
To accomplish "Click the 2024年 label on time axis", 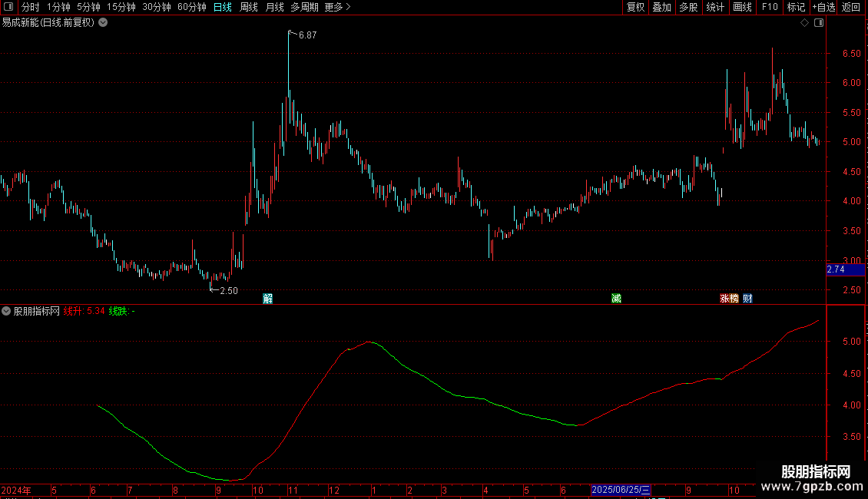I will [x=16, y=490].
